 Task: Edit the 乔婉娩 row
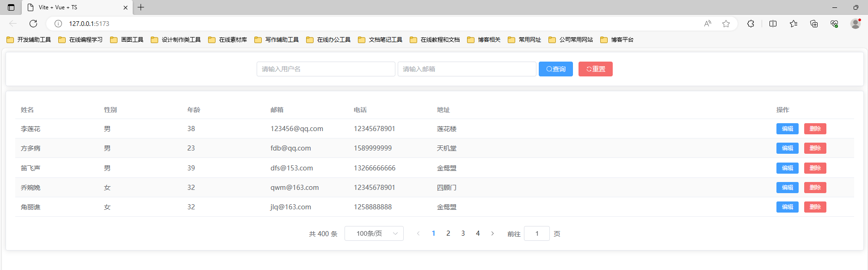click(788, 188)
